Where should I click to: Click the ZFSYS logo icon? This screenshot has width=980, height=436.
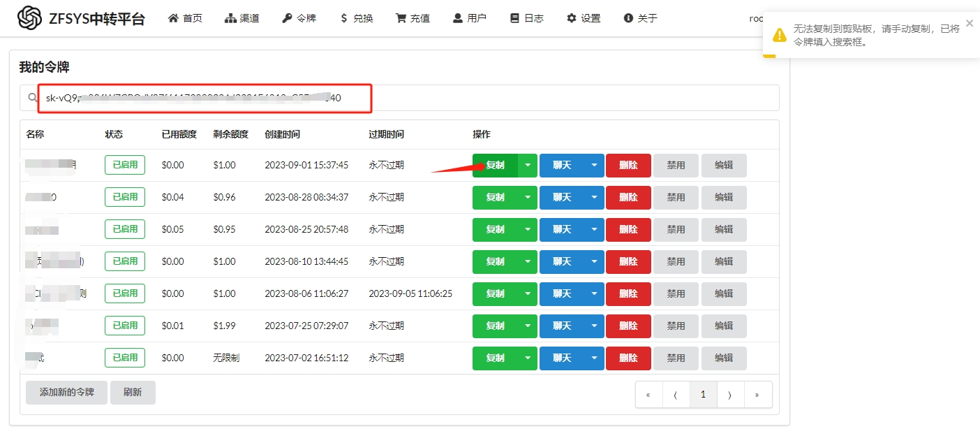[30, 18]
